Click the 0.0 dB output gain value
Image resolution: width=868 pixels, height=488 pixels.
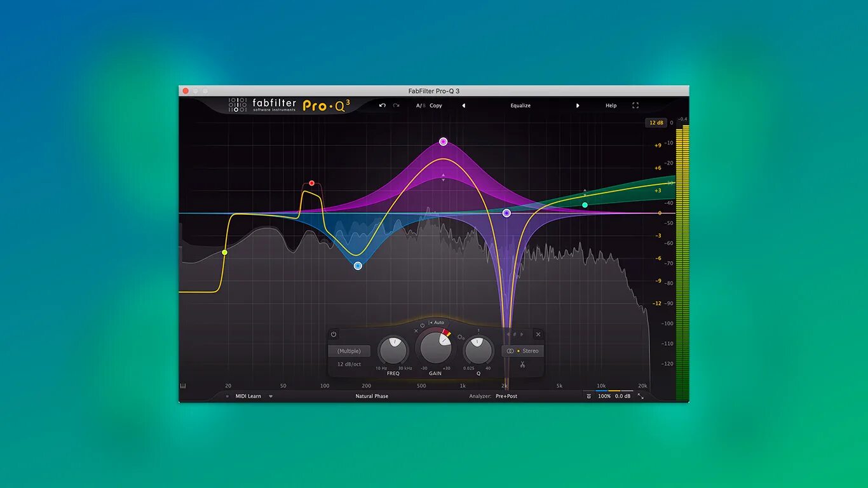coord(623,396)
